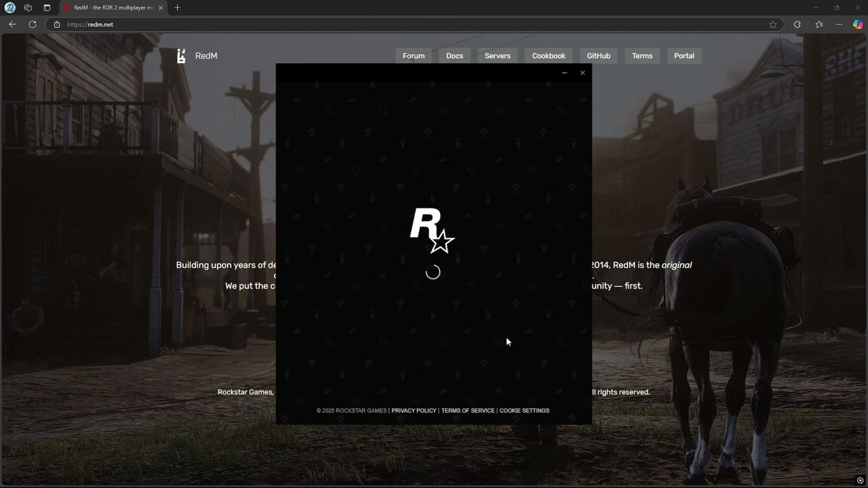This screenshot has height=488, width=868.
Task: View site information lock icon
Action: pyautogui.click(x=57, y=24)
